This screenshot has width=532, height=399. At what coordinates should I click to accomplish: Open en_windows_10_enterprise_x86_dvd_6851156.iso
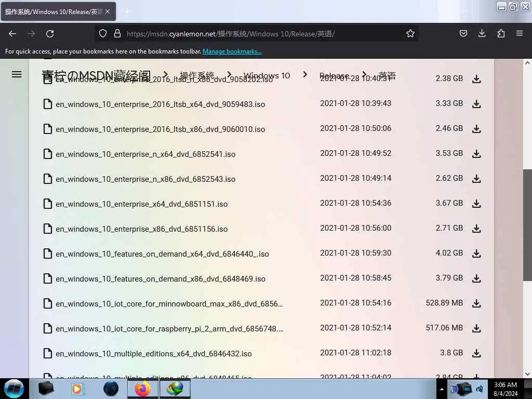141,229
